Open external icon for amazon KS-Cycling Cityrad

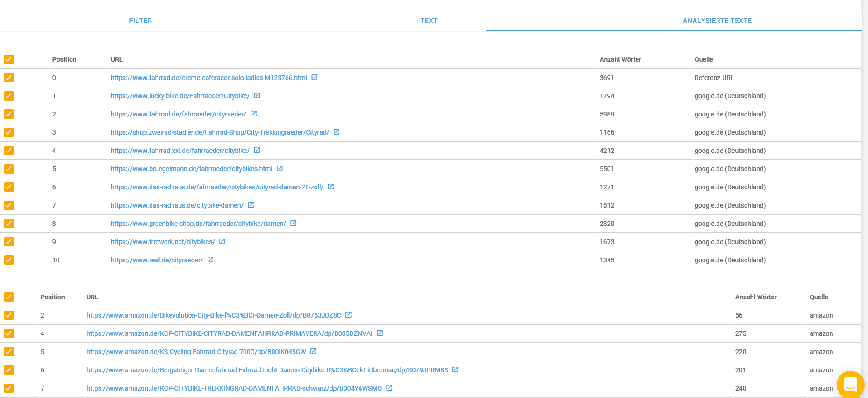pos(314,351)
